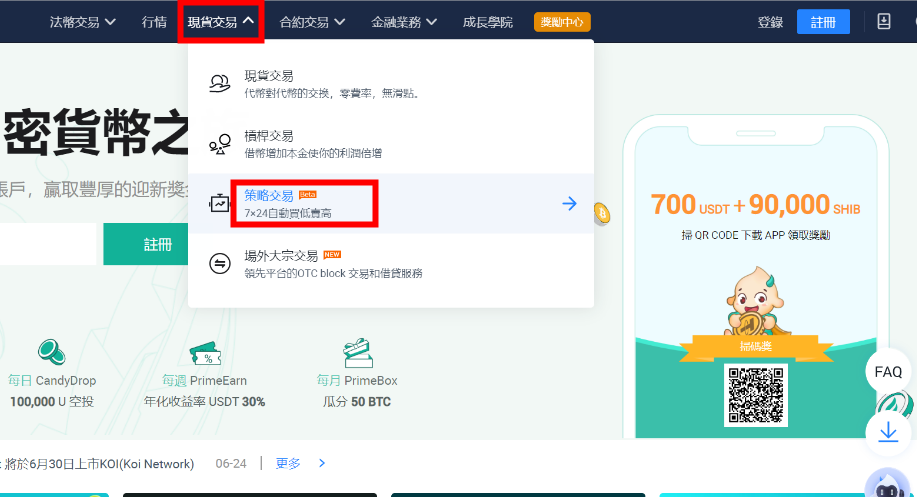Image resolution: width=917 pixels, height=497 pixels.
Task: Open the 現貨交易 spot trading menu item icon
Action: click(219, 84)
